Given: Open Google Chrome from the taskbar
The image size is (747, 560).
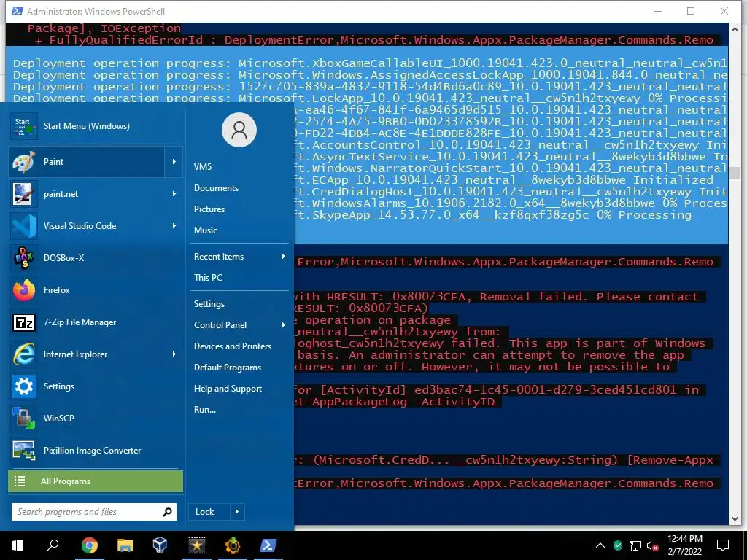Looking at the screenshot, I should 90,545.
